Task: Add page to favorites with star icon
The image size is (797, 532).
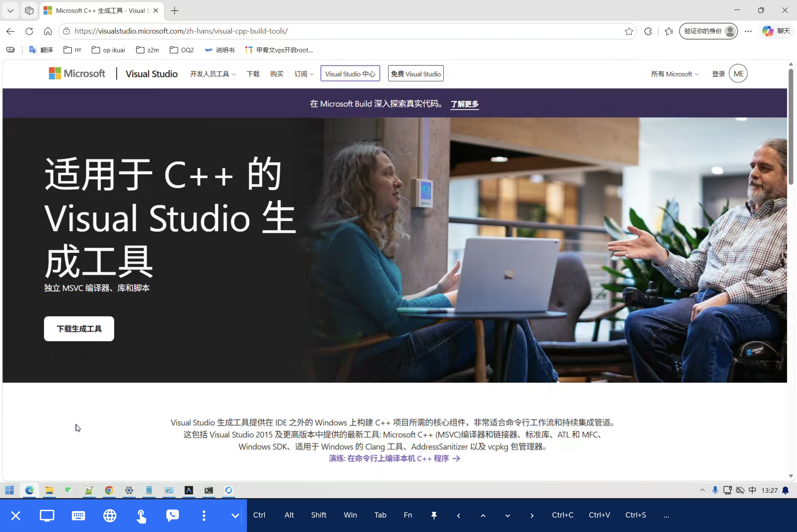Action: (x=629, y=31)
